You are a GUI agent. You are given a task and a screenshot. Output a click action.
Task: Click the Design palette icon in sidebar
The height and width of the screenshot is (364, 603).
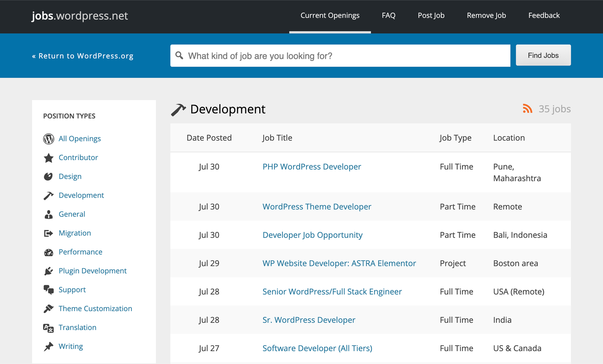[x=49, y=177]
